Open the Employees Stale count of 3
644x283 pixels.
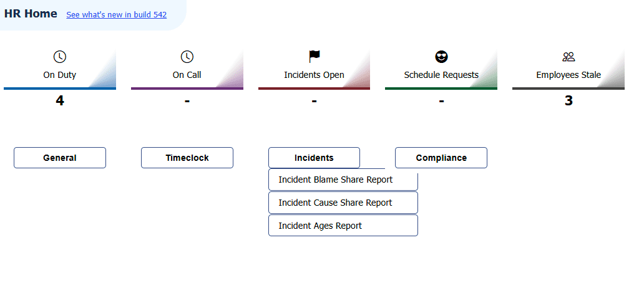(x=568, y=100)
